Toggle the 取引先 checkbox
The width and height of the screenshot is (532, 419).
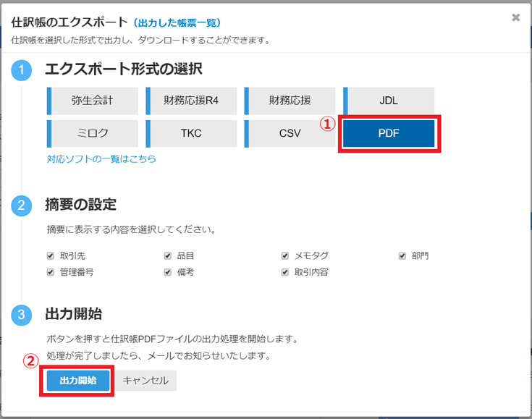(x=51, y=255)
